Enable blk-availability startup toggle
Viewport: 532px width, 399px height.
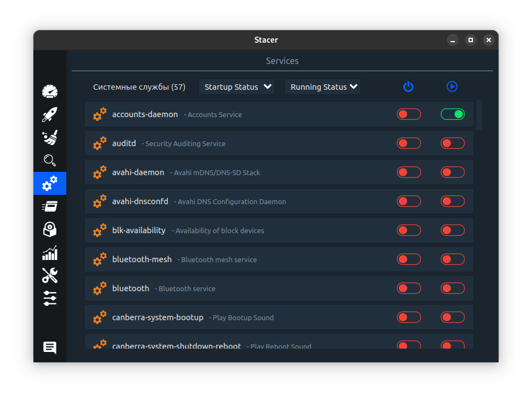click(x=409, y=230)
